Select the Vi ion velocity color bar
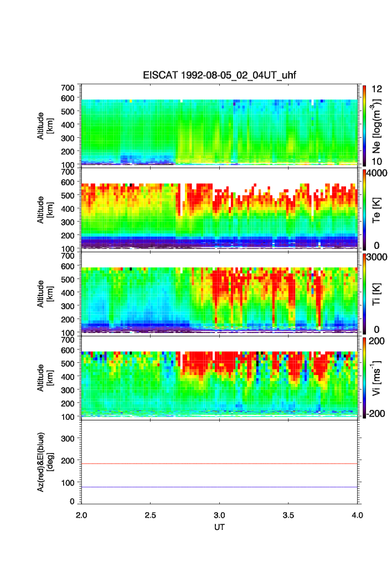Viewport: 392px width, 588px height. tap(364, 377)
